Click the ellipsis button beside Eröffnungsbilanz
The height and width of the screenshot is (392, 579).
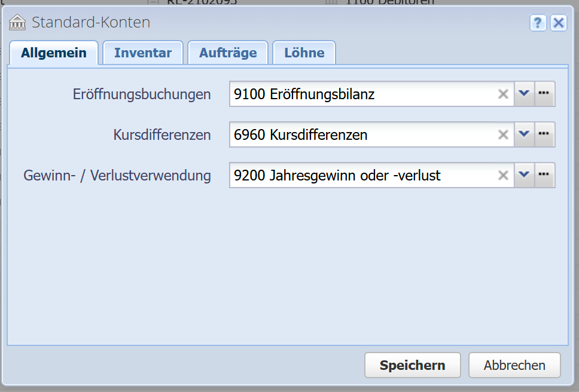(x=544, y=94)
